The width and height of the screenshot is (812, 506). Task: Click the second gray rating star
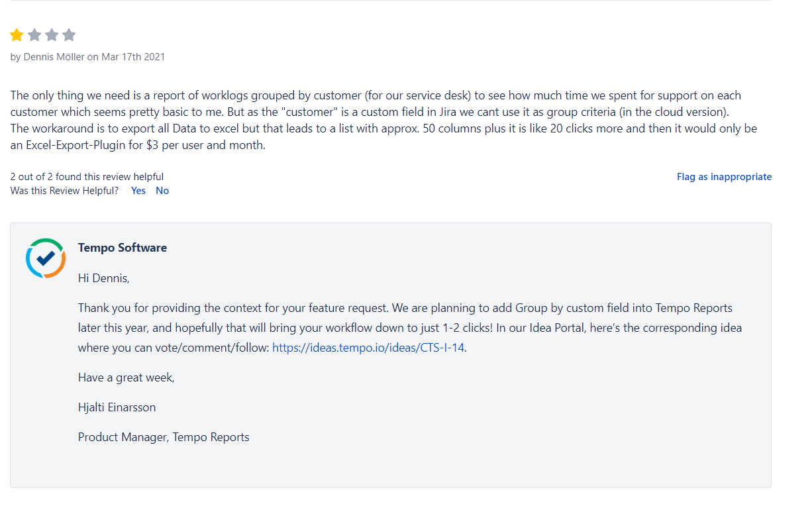point(34,35)
